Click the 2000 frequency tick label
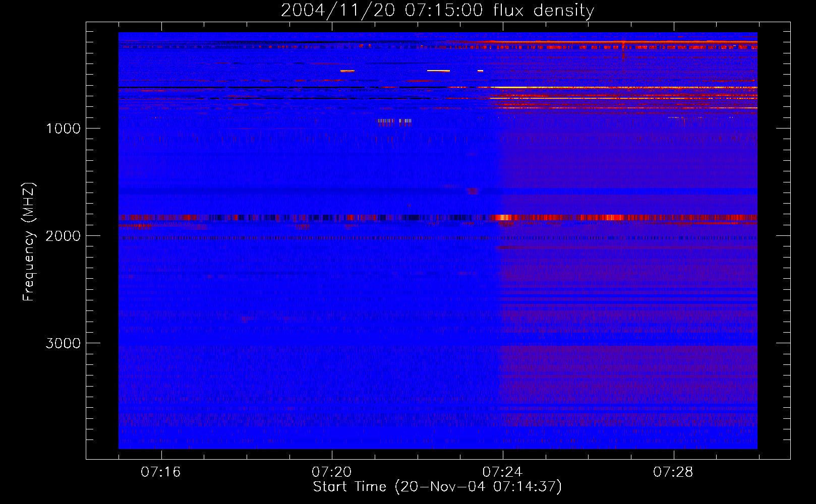Image resolution: width=816 pixels, height=504 pixels. (63, 236)
